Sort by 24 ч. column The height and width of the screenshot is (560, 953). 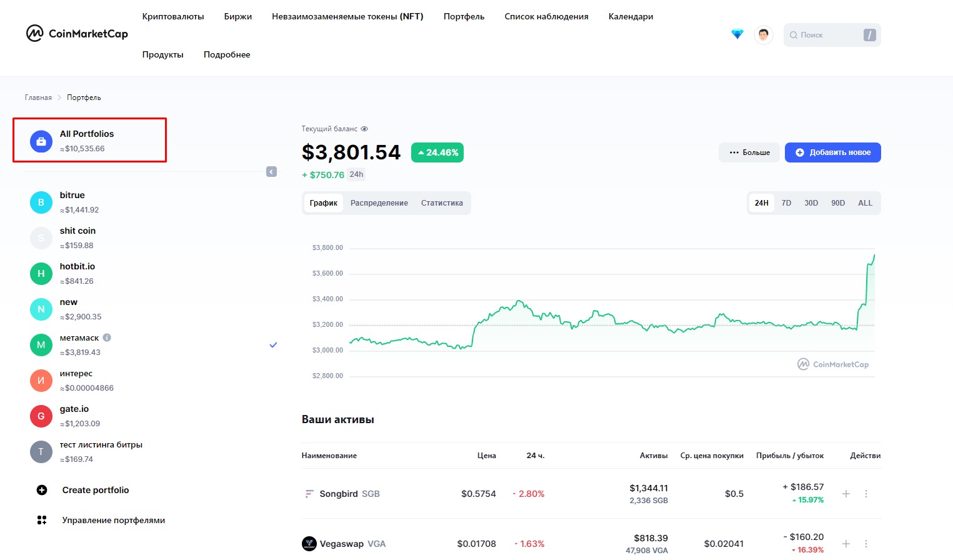coord(536,456)
